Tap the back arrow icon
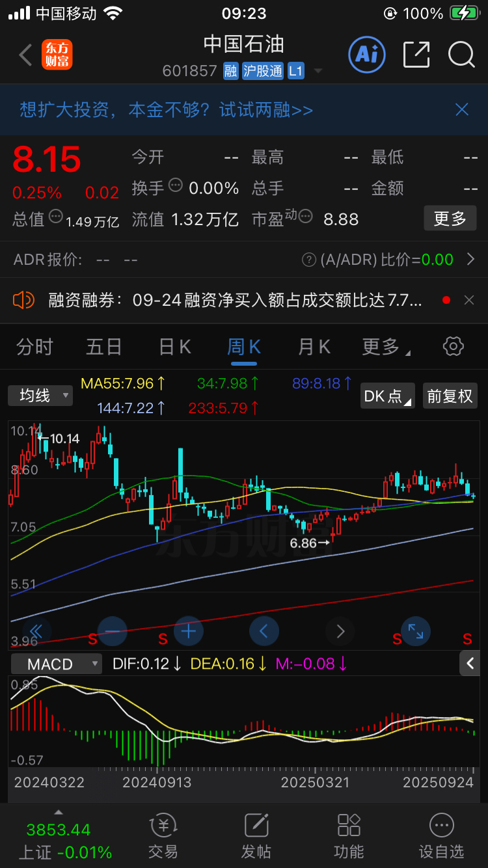The width and height of the screenshot is (488, 868). coord(25,55)
